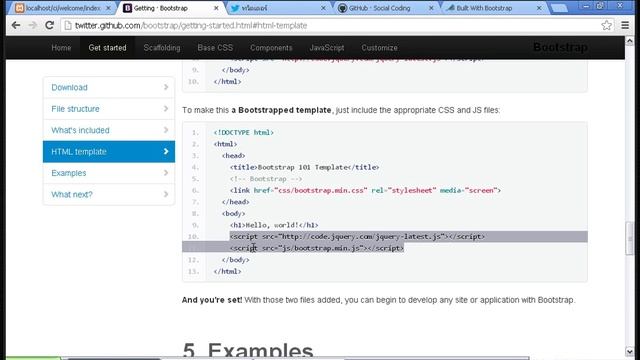Switch to Built With Bootstrap tab

pos(493,8)
